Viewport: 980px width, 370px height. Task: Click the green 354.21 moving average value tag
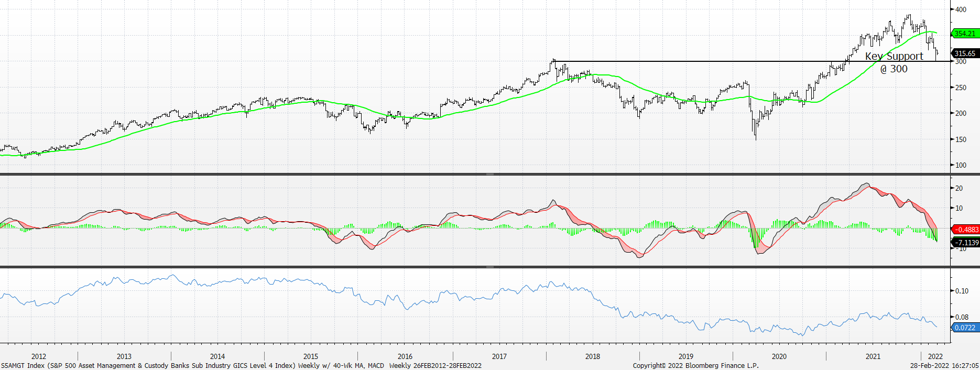click(x=965, y=34)
